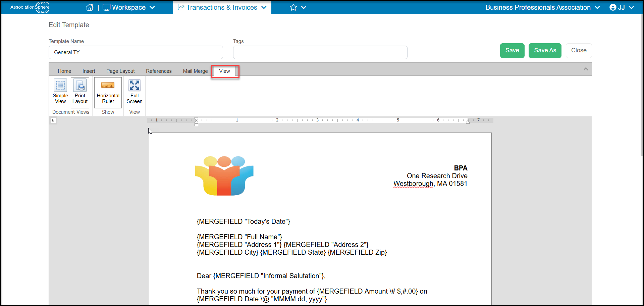Click the "Informal Salutation" merge field

(268, 276)
